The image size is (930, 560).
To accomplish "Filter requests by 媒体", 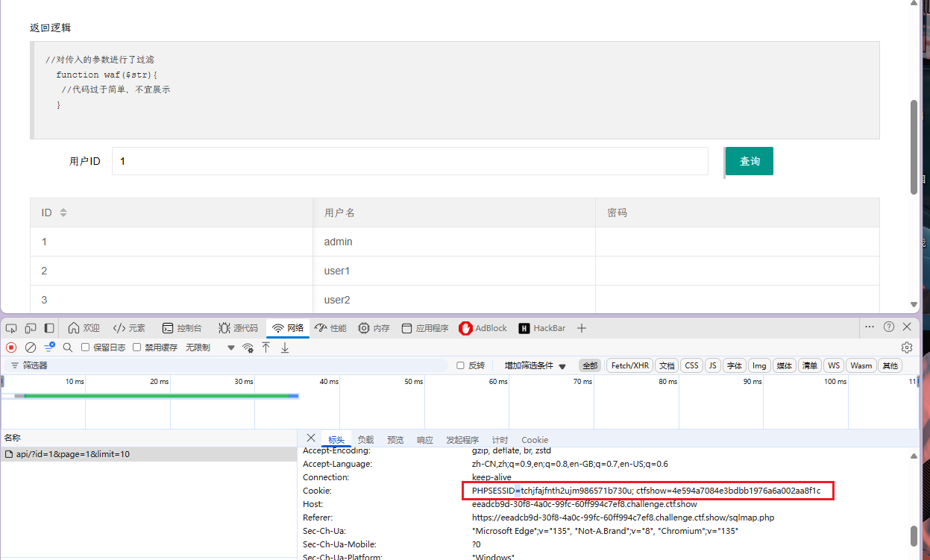I will tap(784, 365).
